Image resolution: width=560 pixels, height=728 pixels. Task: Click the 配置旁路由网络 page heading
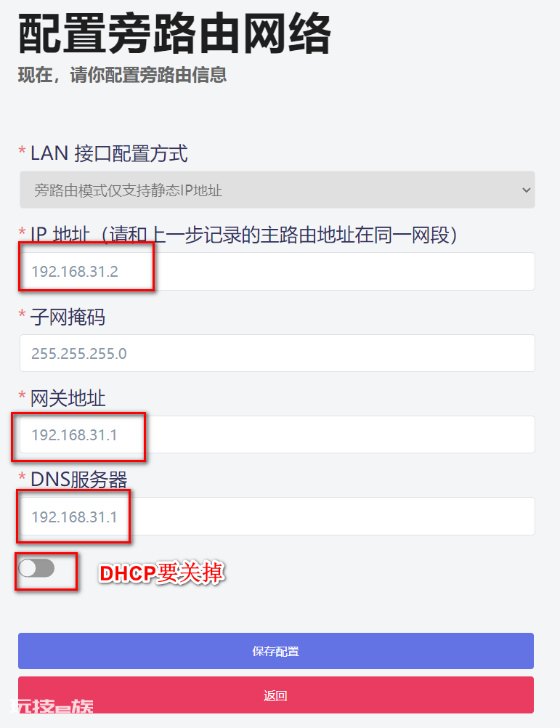click(x=174, y=34)
